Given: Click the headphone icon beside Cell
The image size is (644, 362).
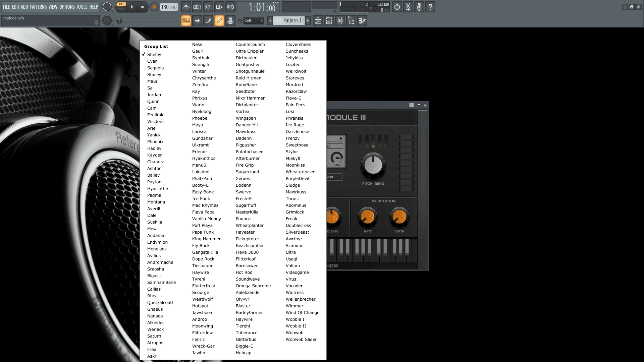Looking at the screenshot, I should coord(239,21).
